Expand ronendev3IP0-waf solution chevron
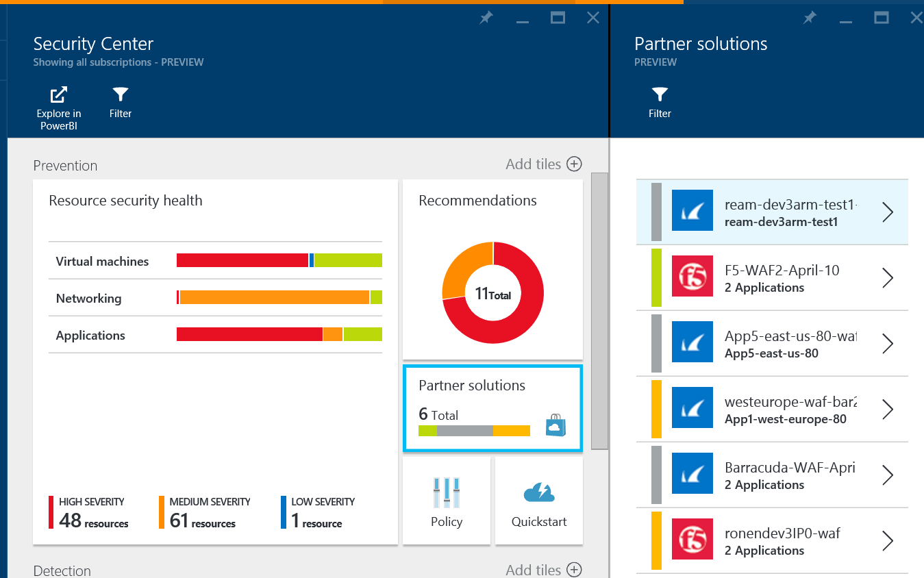Screen dimensions: 924x578 point(888,541)
